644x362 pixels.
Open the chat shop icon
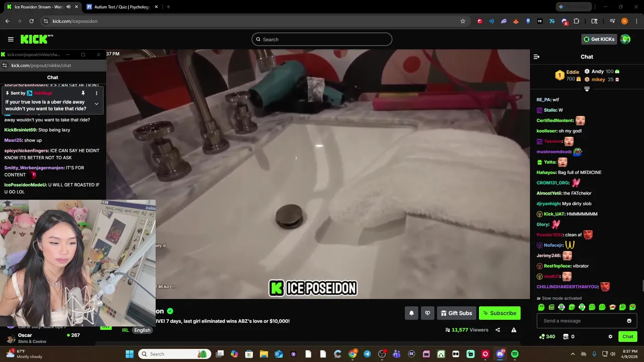pyautogui.click(x=566, y=336)
